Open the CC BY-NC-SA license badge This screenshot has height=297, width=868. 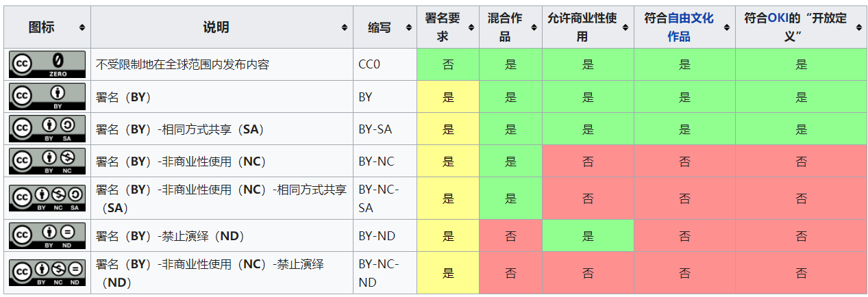pos(47,198)
